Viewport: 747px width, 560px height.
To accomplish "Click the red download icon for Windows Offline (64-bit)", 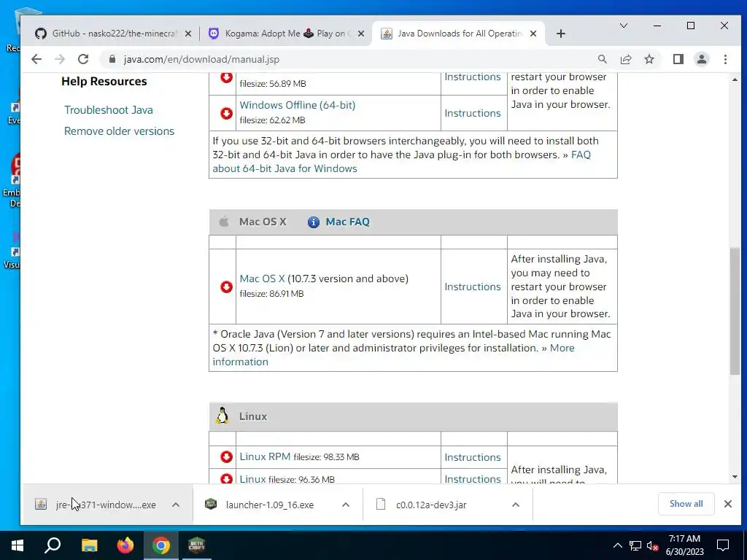I will coord(226,113).
